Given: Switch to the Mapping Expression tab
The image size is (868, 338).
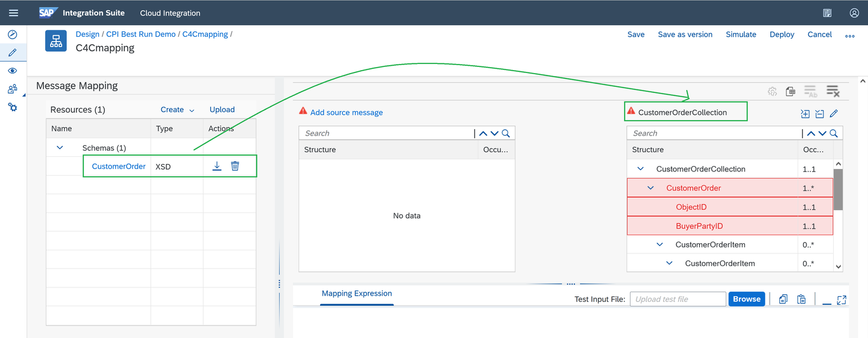Looking at the screenshot, I should click(357, 293).
